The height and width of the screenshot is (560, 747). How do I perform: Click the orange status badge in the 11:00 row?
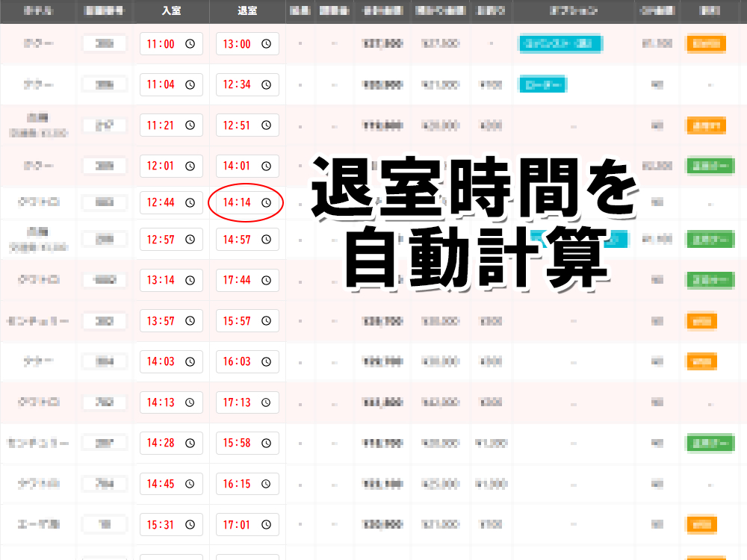(705, 44)
